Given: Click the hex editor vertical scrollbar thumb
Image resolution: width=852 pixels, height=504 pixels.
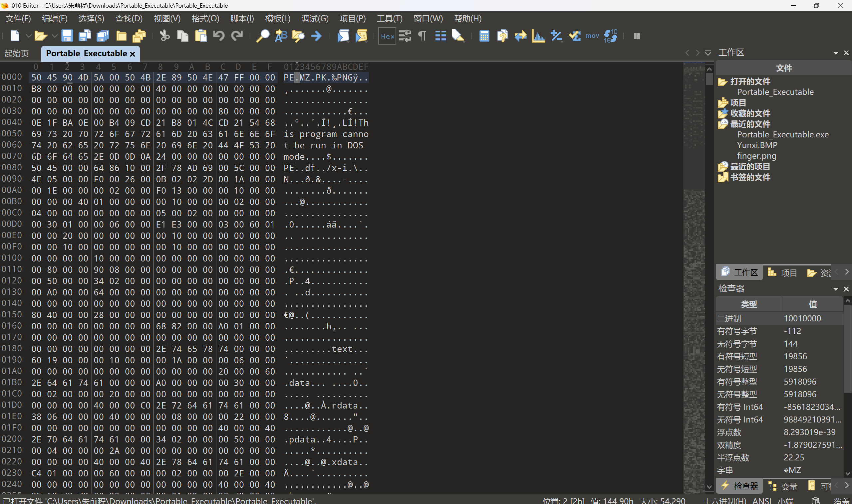Looking at the screenshot, I should 709,79.
